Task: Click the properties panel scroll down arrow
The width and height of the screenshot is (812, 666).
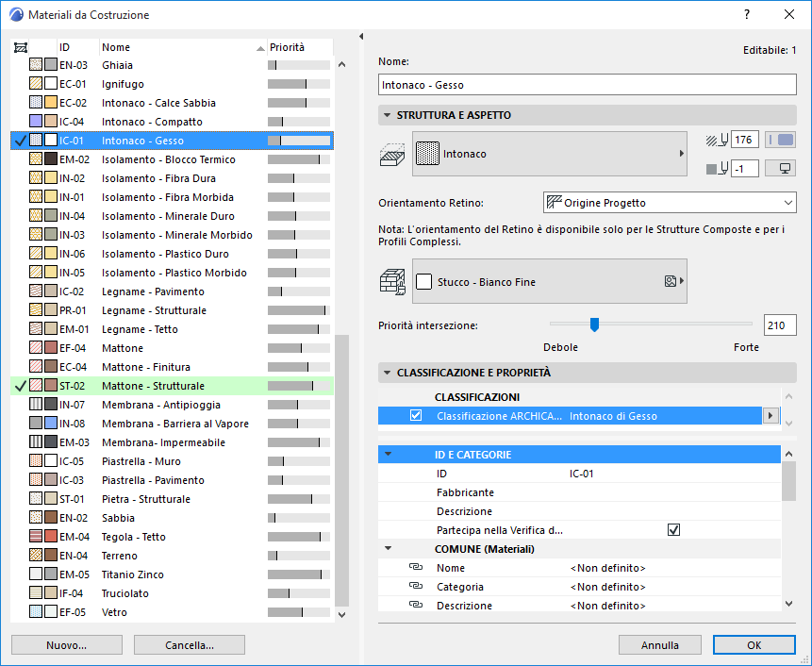Action: click(x=788, y=604)
